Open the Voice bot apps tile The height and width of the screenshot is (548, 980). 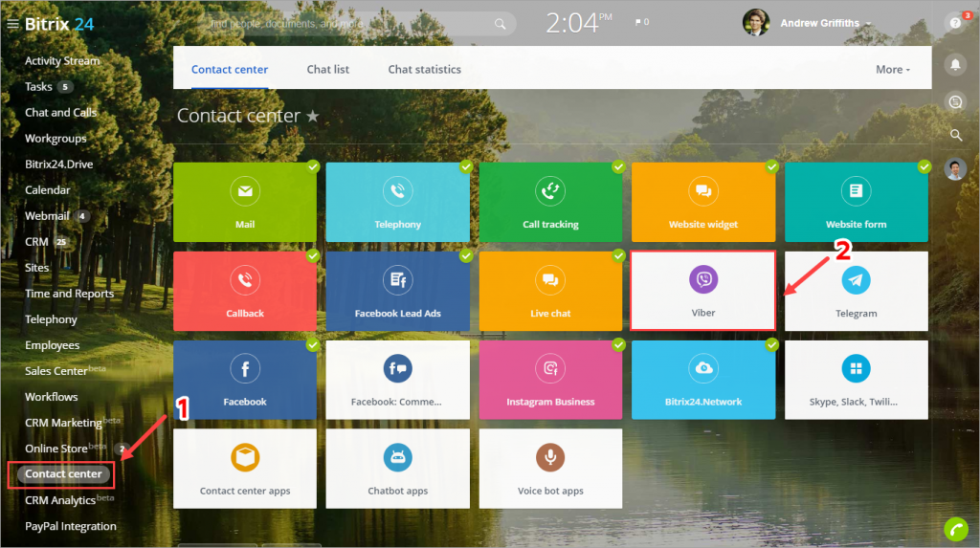pyautogui.click(x=550, y=469)
